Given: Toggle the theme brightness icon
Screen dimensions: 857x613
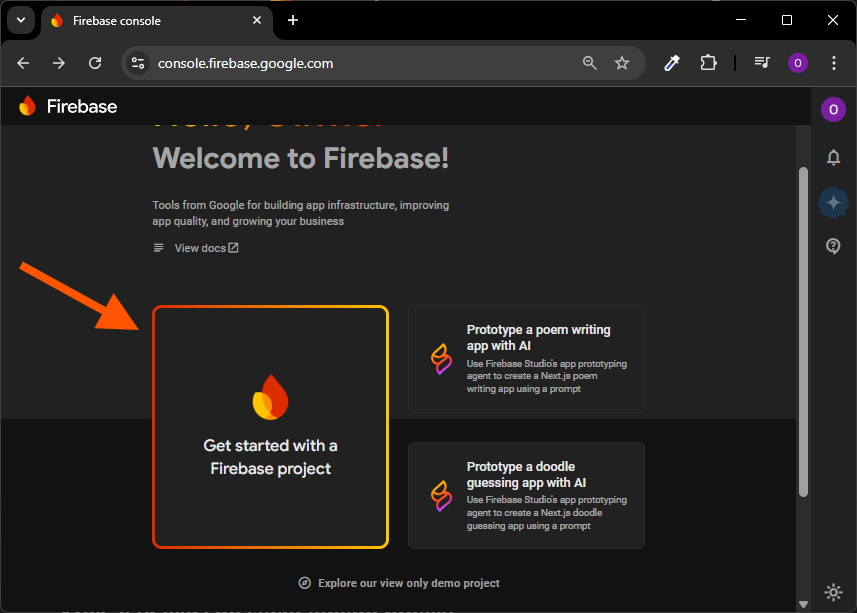Looking at the screenshot, I should click(833, 592).
